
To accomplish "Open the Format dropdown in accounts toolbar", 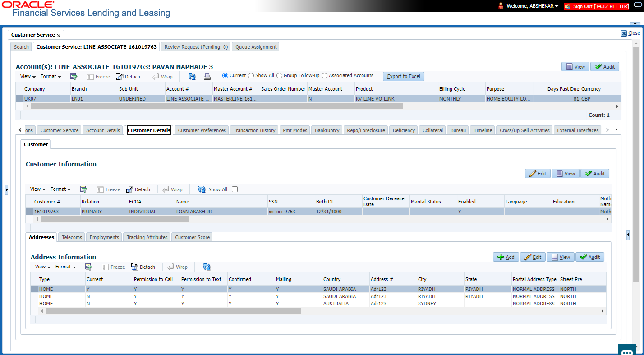I will (51, 77).
